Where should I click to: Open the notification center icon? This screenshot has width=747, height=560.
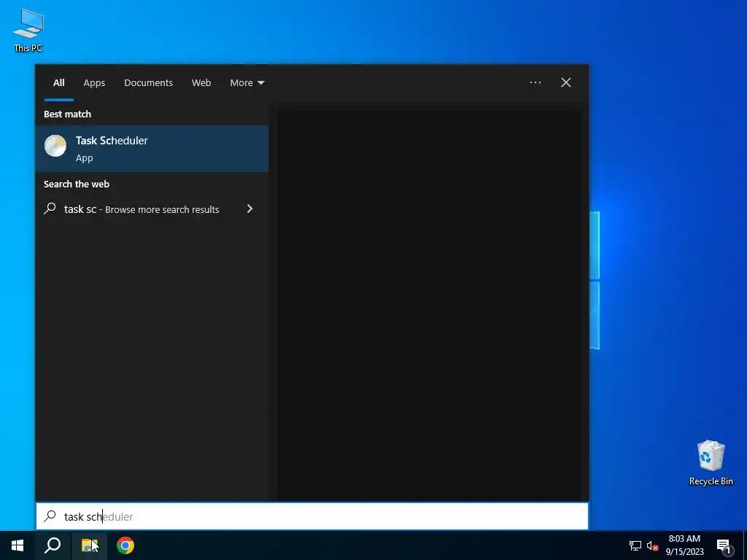pyautogui.click(x=724, y=545)
